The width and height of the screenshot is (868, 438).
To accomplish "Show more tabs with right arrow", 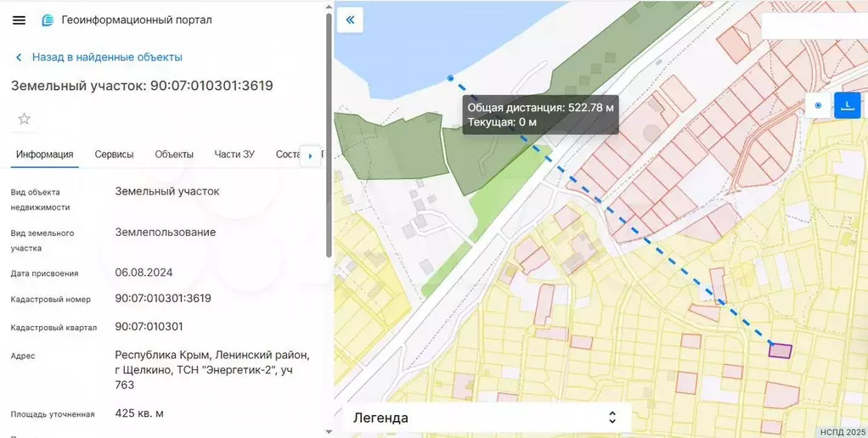I will (x=310, y=156).
